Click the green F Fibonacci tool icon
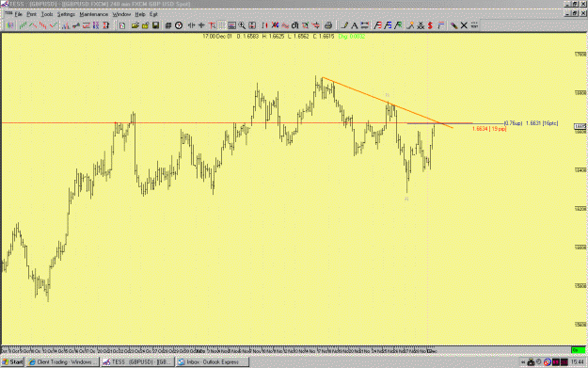588x368 pixels. point(398,25)
